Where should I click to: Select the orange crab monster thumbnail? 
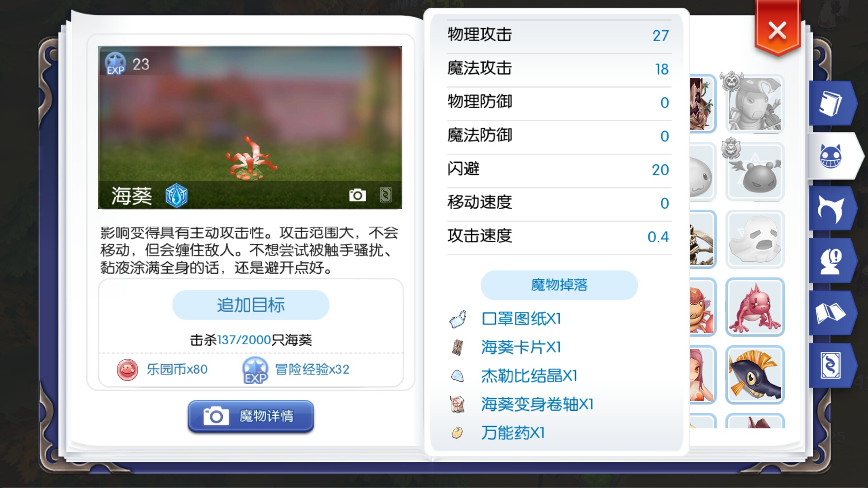703,307
